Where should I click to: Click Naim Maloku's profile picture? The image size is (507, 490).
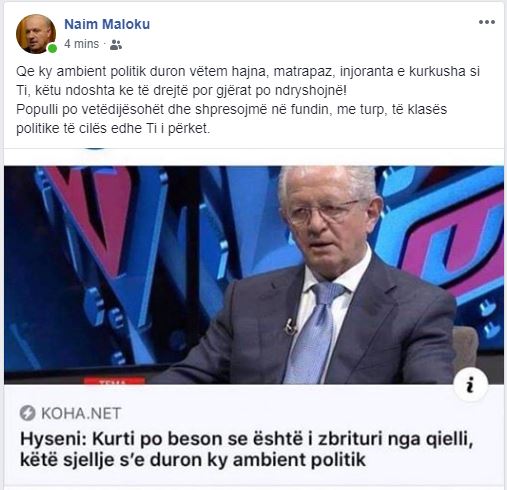(x=36, y=34)
